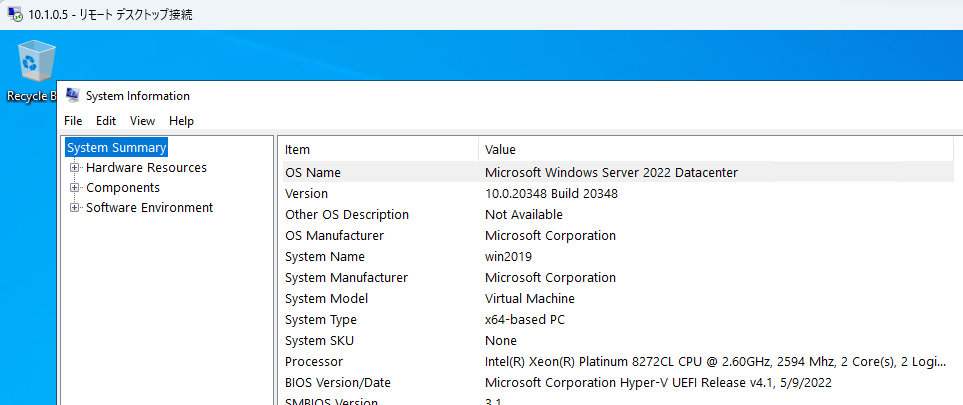This screenshot has height=405, width=963.
Task: Select the Components category label
Action: click(123, 187)
